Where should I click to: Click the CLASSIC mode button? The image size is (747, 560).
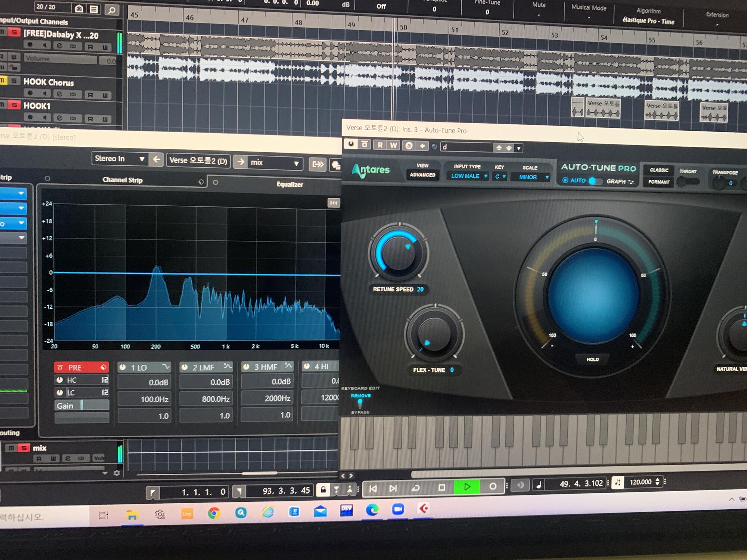(659, 170)
